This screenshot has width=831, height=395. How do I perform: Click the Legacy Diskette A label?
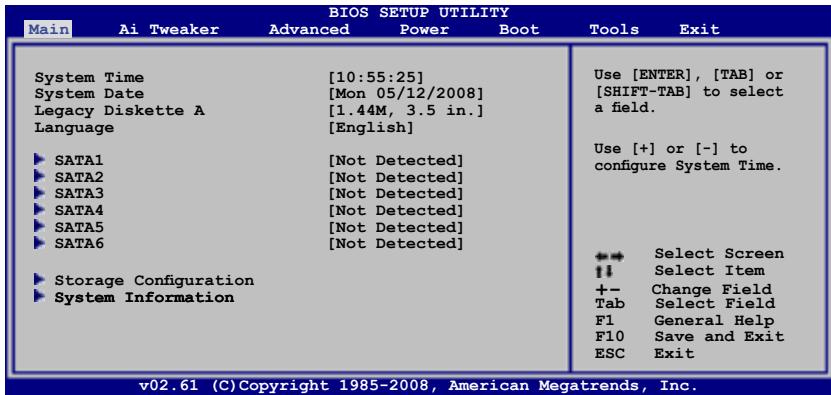coord(119,111)
